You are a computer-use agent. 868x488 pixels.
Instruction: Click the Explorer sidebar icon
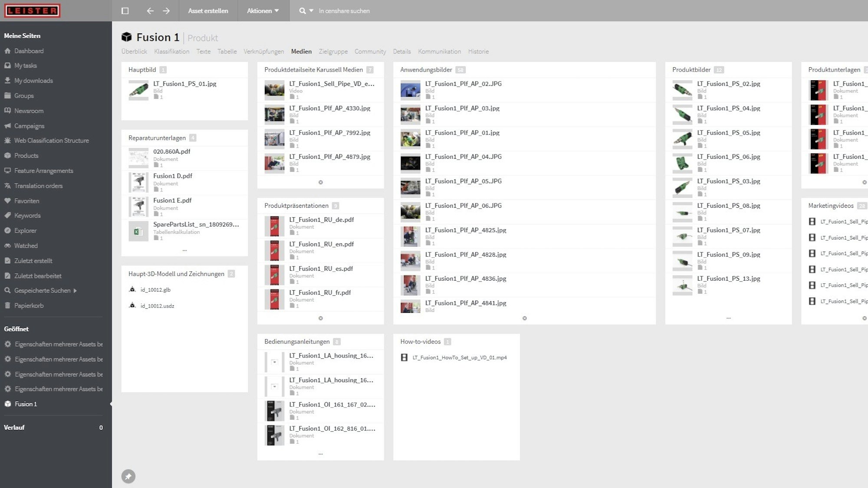coord(8,231)
